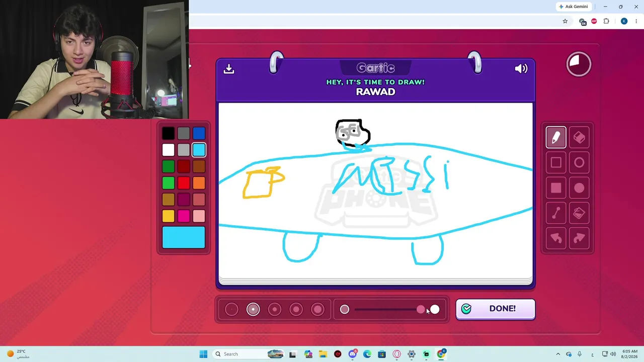Open Settings gear from the taskbar

(x=412, y=354)
